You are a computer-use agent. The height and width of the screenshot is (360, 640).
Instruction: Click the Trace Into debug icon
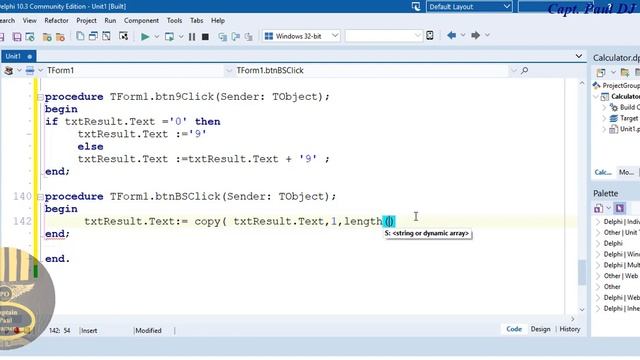click(x=222, y=37)
